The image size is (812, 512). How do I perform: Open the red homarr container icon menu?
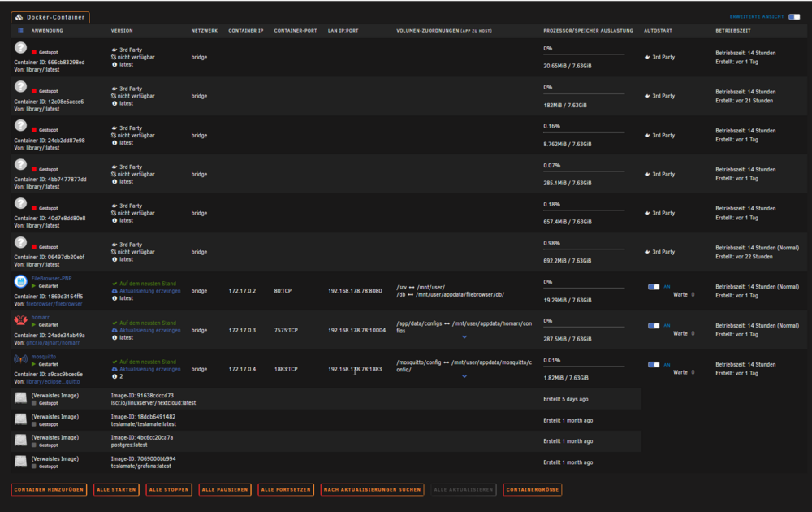click(20, 320)
